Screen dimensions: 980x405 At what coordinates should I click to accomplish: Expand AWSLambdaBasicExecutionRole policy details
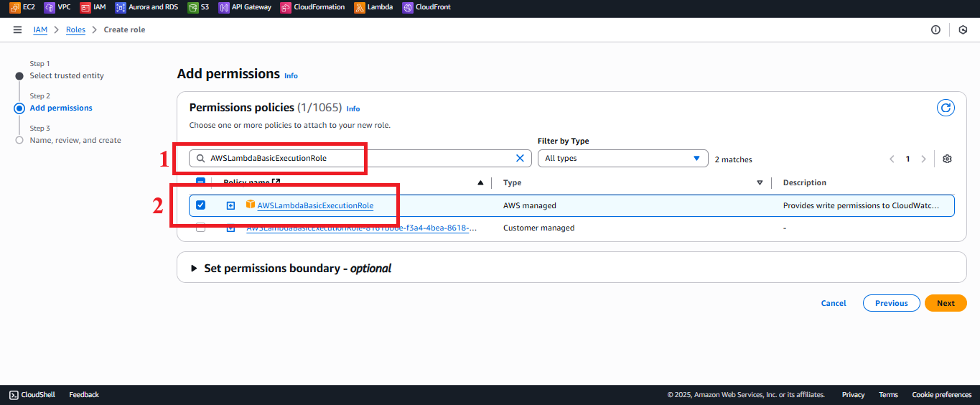click(230, 205)
